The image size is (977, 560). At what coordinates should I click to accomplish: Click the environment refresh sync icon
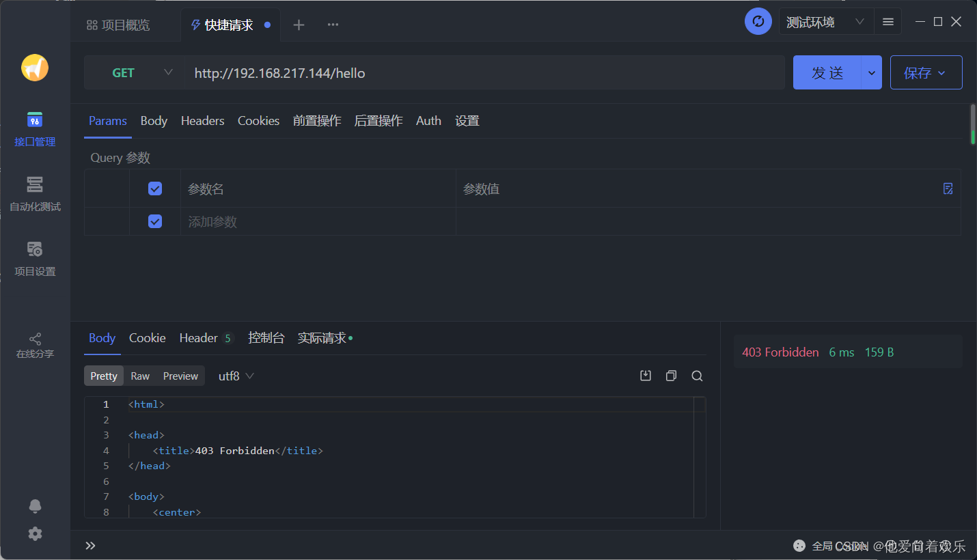(758, 21)
